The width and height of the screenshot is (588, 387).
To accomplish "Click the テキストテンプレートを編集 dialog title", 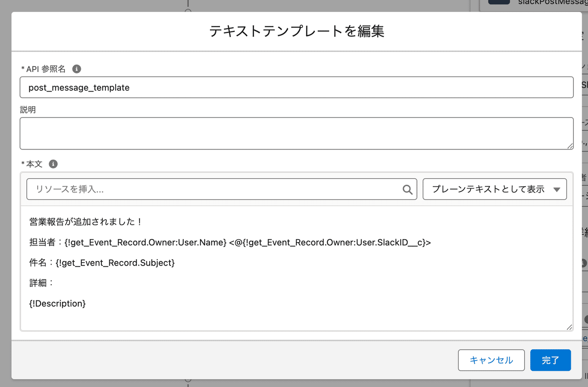I will pos(296,31).
